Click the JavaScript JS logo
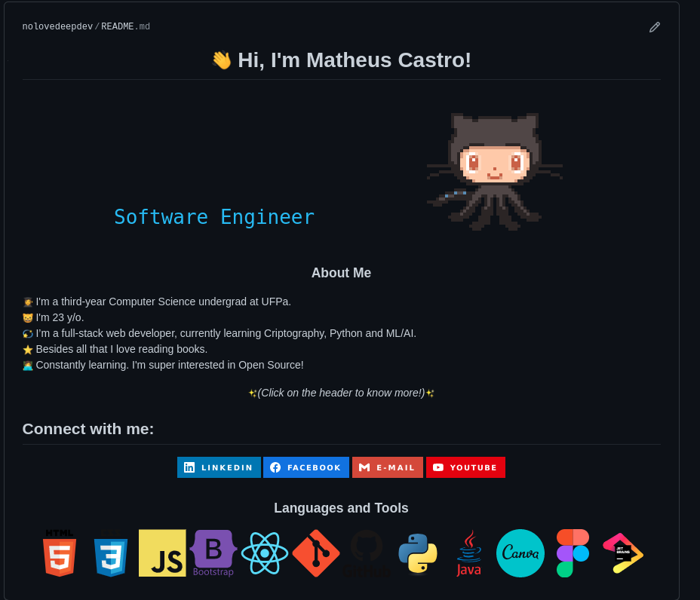The image size is (700, 600). coord(162,553)
